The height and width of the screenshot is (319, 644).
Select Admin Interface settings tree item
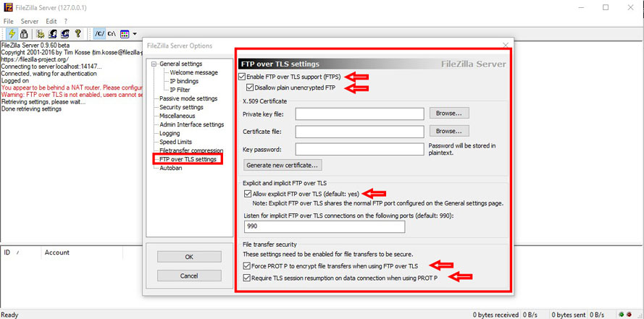coord(192,124)
